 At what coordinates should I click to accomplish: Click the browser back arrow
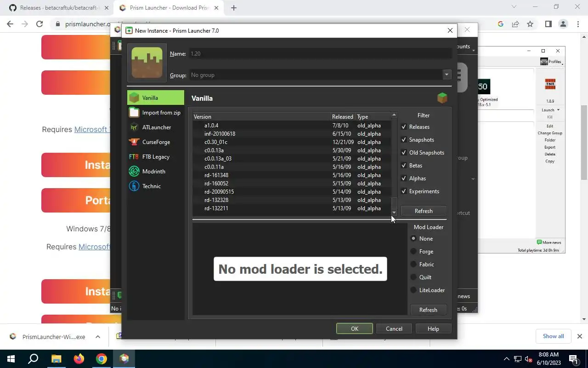click(10, 24)
